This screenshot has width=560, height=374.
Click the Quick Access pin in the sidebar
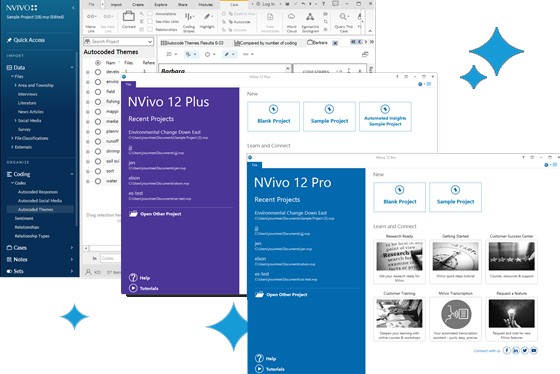pos(9,40)
